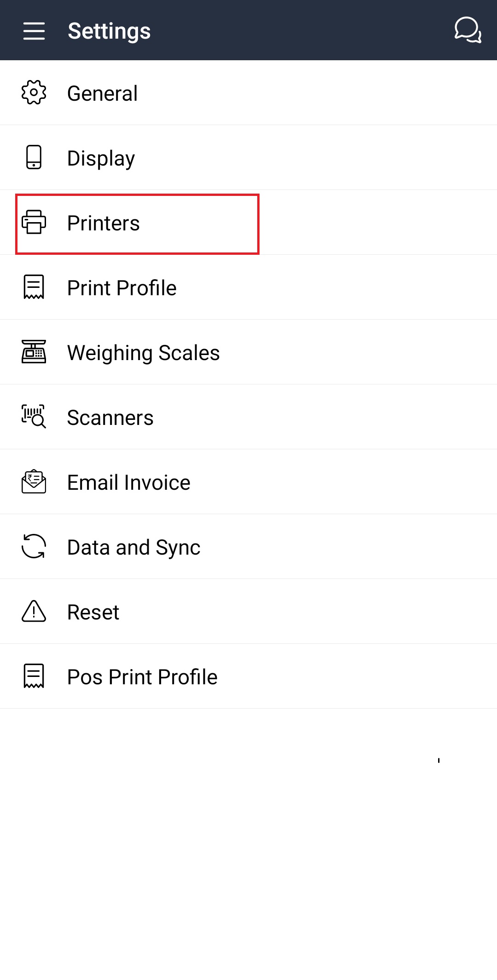This screenshot has width=497, height=980.
Task: Click the Weighing Scales icon
Action: [x=34, y=352]
